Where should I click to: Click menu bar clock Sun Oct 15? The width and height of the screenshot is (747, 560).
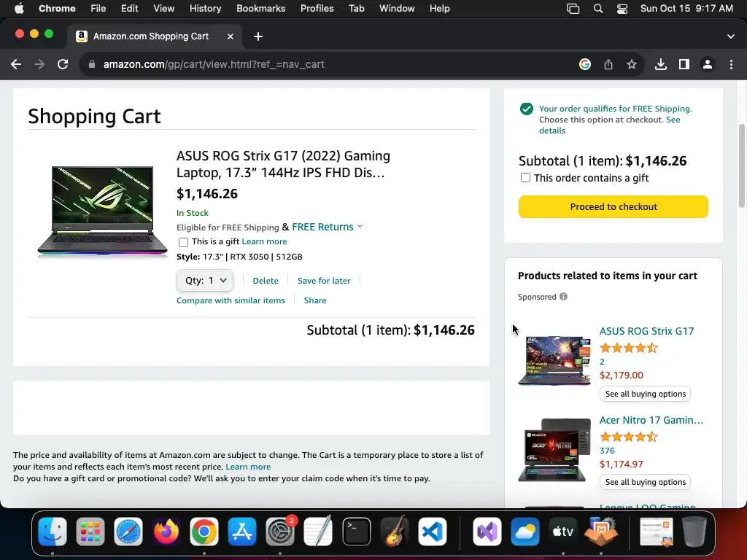tap(686, 9)
